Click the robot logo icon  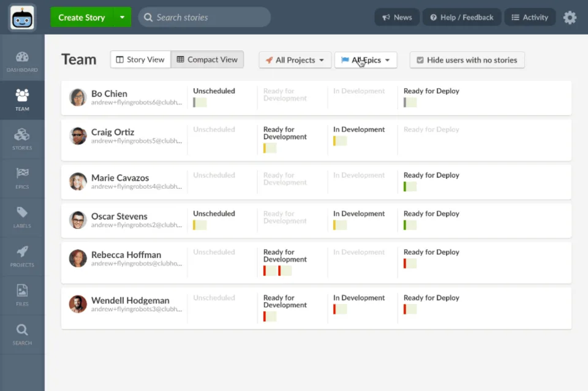point(22,18)
